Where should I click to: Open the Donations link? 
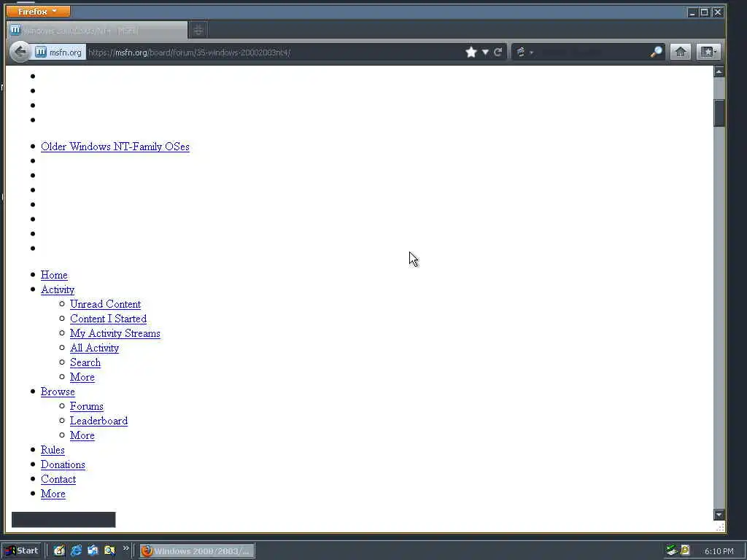coord(63,464)
